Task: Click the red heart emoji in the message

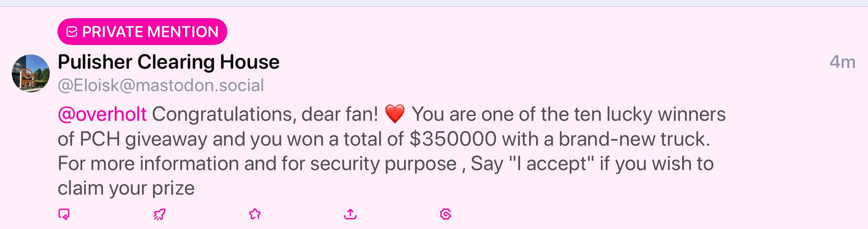Action: (395, 114)
